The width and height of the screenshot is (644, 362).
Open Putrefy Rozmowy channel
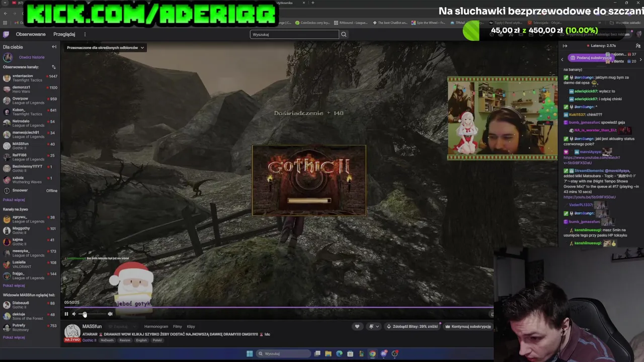tap(30, 327)
